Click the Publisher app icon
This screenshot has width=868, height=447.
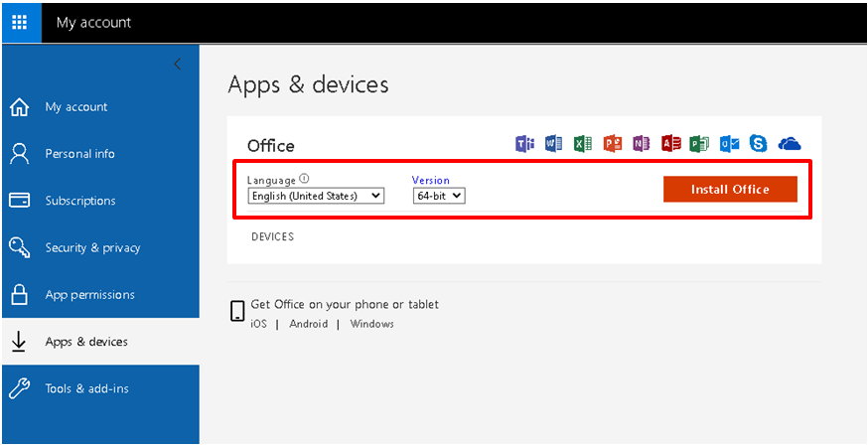click(x=700, y=143)
